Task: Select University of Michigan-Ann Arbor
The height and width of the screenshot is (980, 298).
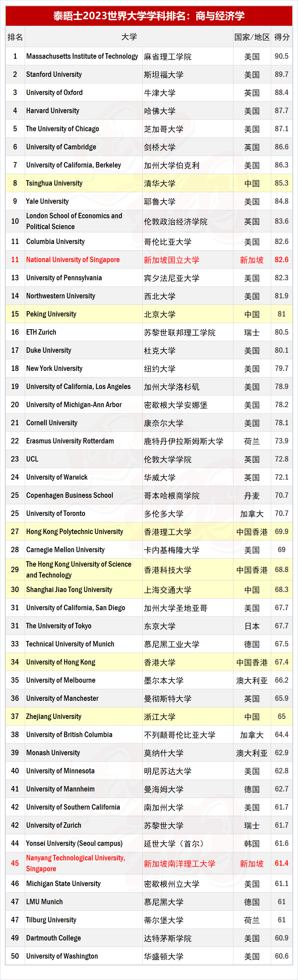Action: click(x=74, y=405)
